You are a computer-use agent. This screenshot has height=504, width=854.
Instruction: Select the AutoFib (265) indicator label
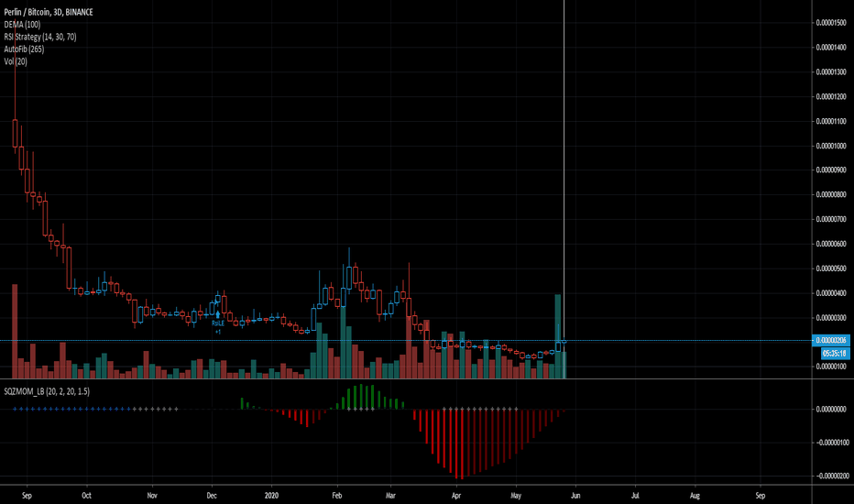pyautogui.click(x=24, y=49)
